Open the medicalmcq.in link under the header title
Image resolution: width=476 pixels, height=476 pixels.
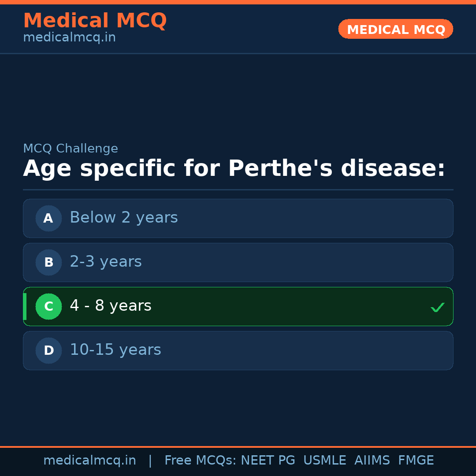69,37
